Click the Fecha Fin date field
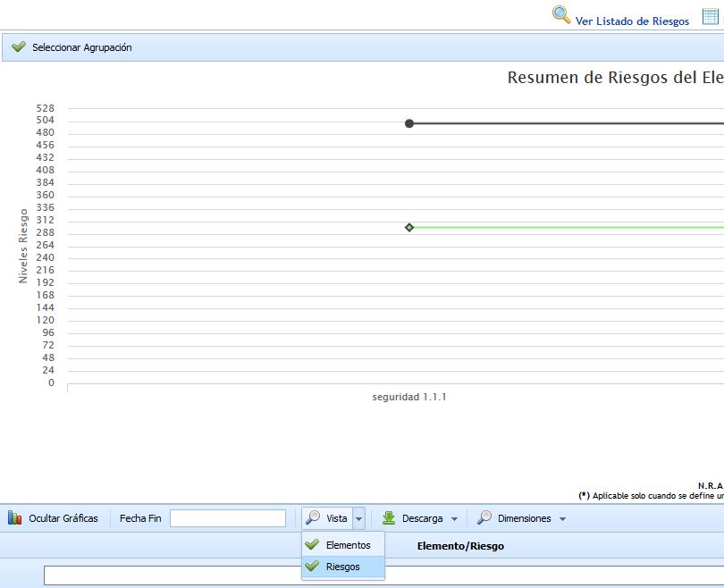The image size is (724, 588). (228, 518)
